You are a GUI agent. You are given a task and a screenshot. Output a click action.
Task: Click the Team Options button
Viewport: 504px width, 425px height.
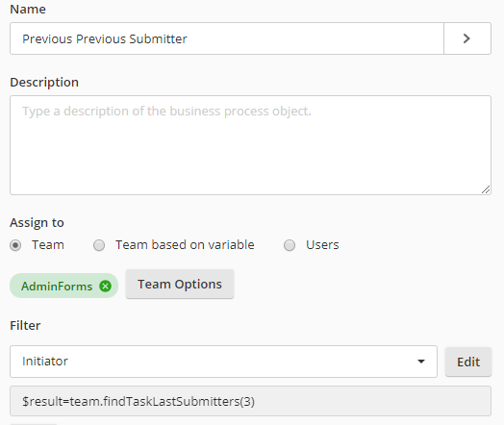pyautogui.click(x=180, y=285)
